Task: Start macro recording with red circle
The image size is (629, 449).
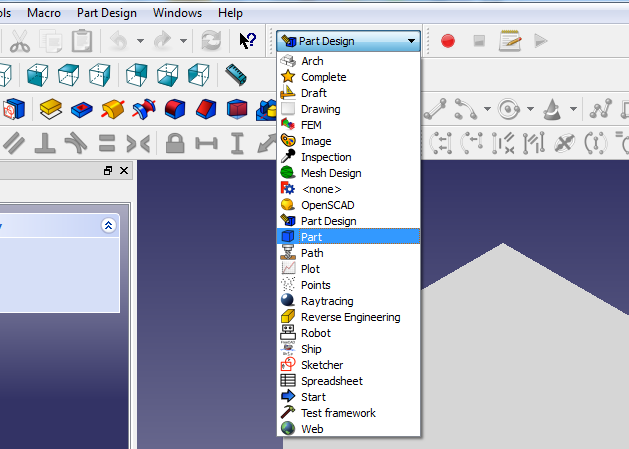Action: coord(448,41)
